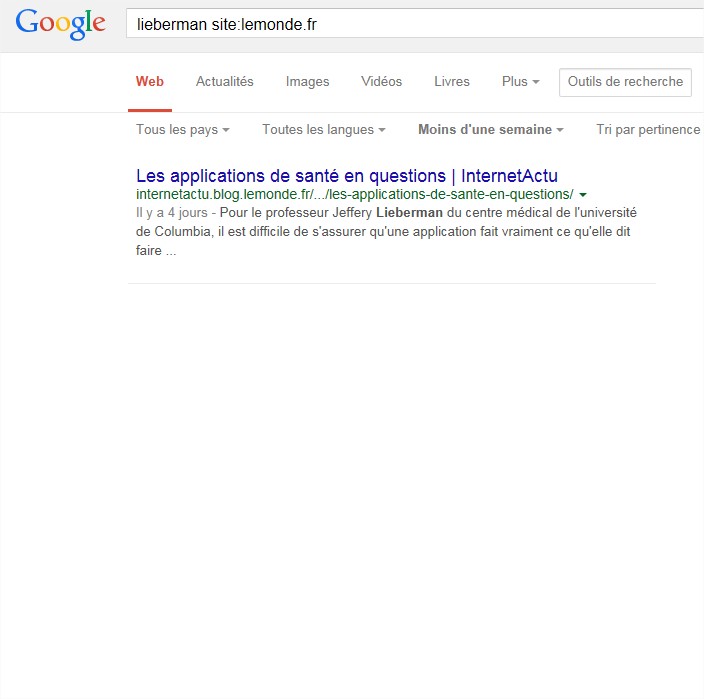The image size is (704, 699).
Task: Expand the Plus dropdown menu
Action: pos(520,82)
